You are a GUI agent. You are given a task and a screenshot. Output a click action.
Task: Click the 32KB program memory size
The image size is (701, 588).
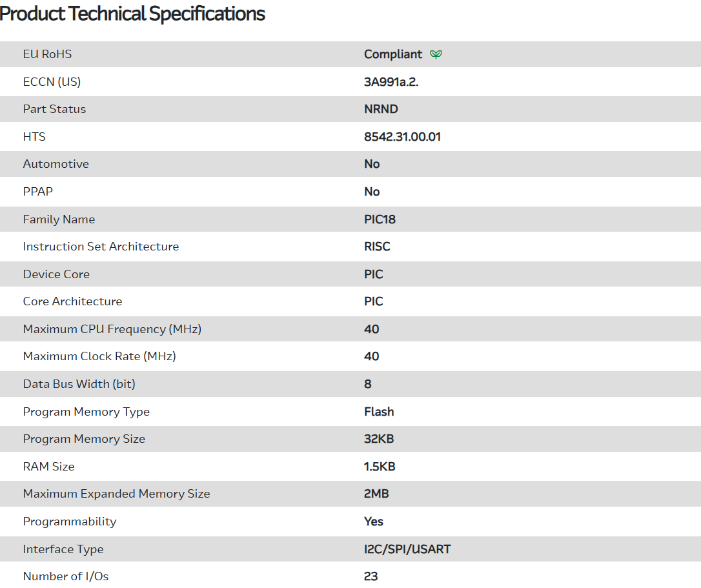(x=379, y=439)
